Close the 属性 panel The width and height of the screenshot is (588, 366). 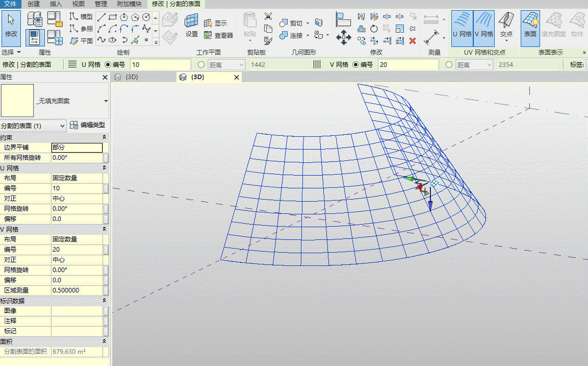tap(105, 77)
